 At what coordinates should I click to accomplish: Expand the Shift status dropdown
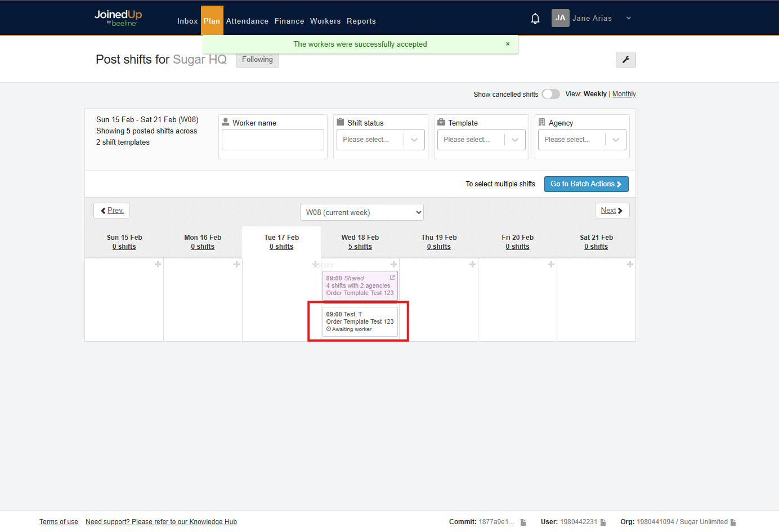pos(380,140)
